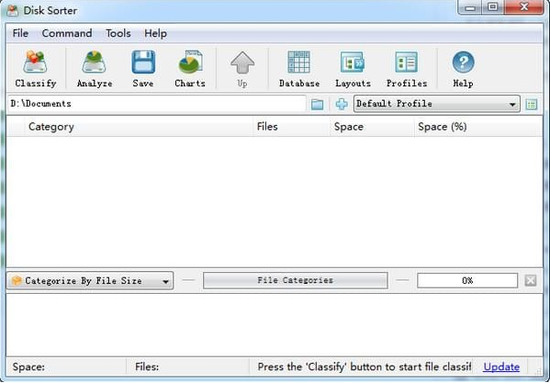Viewport: 550px width, 383px height.
Task: Browse for folder next to path field
Action: coord(317,104)
